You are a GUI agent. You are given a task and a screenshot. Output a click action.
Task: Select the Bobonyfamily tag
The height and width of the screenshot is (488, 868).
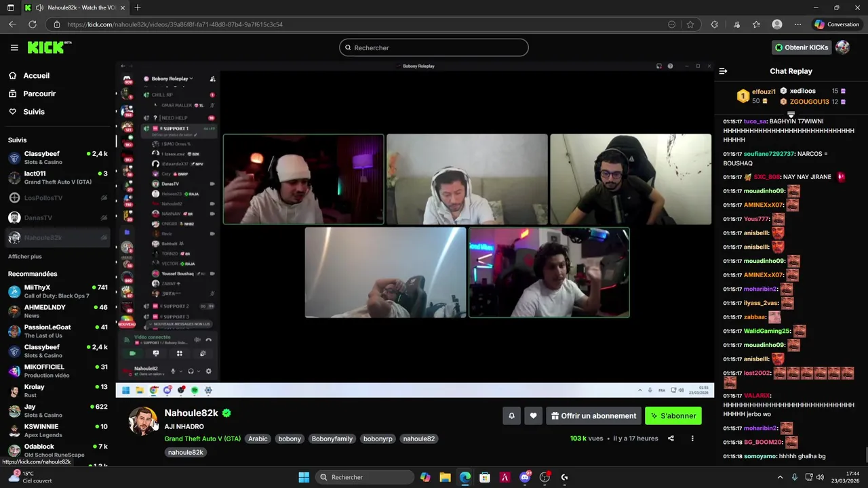coord(332,439)
